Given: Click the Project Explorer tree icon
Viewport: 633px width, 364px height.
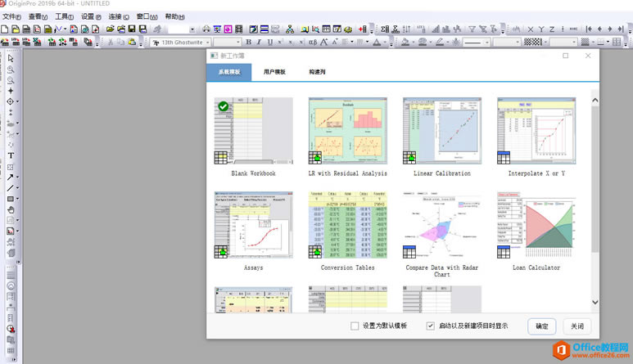Looking at the screenshot, I should click(290, 29).
